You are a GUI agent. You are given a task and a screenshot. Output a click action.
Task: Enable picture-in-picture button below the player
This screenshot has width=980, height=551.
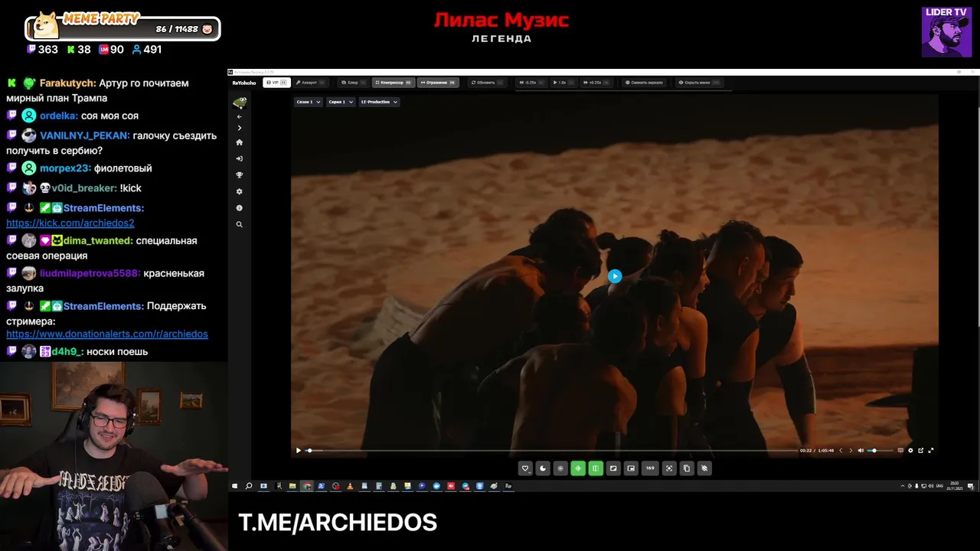click(631, 468)
